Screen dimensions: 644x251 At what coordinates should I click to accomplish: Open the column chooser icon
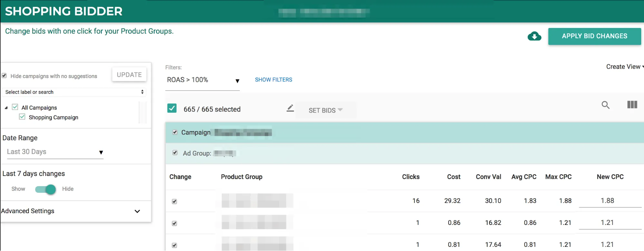pos(632,105)
